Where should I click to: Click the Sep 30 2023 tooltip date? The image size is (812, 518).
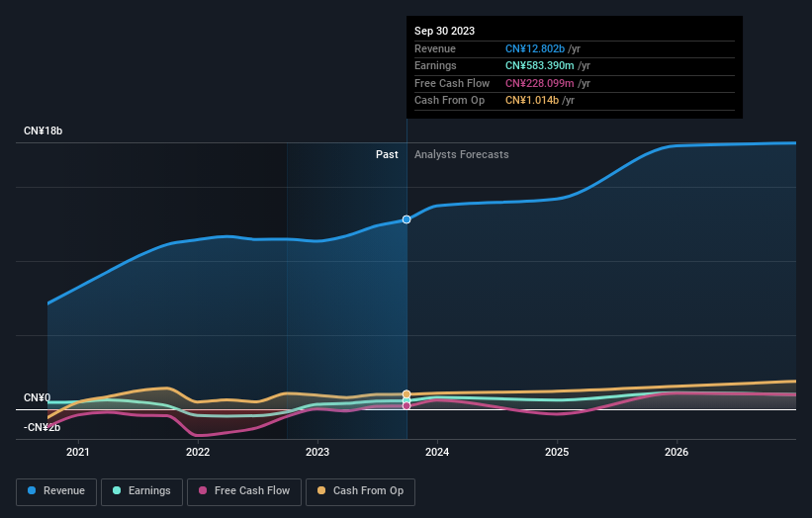pos(444,31)
